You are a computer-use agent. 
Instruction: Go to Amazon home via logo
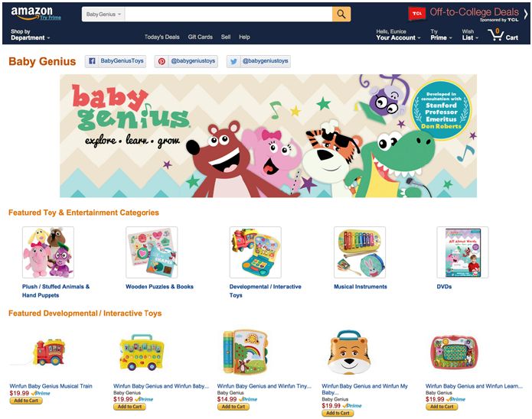click(31, 12)
